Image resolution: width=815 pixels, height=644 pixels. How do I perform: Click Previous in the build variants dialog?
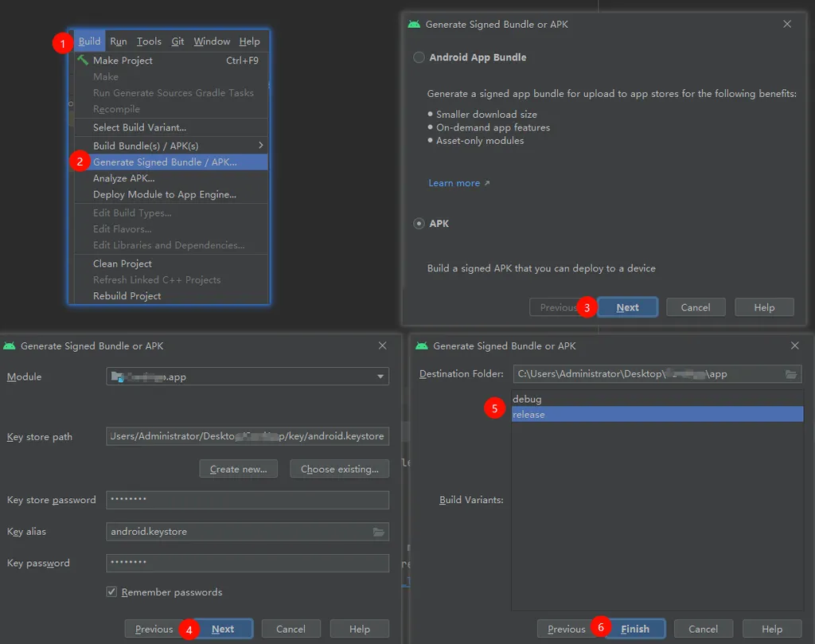tap(567, 629)
